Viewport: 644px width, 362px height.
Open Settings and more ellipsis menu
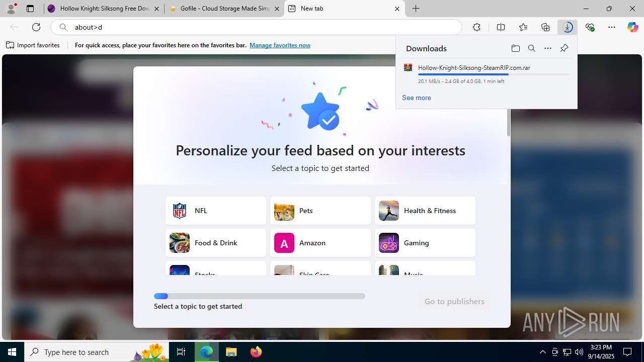pyautogui.click(x=612, y=27)
